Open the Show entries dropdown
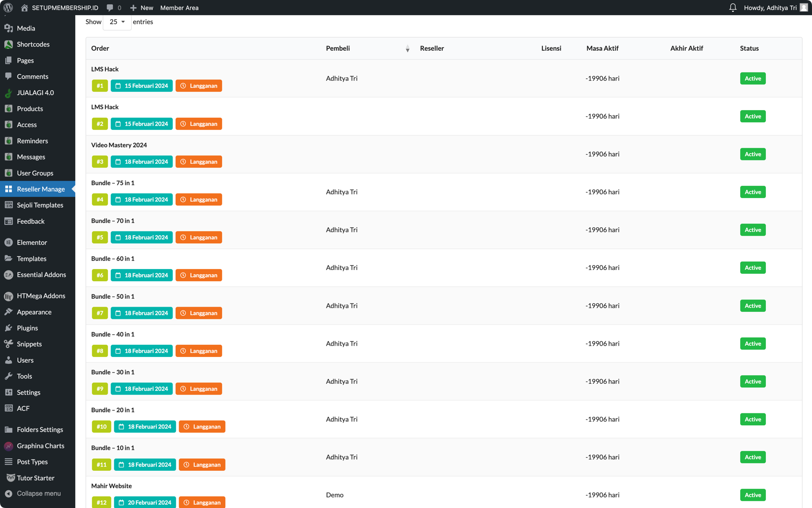 click(x=117, y=22)
